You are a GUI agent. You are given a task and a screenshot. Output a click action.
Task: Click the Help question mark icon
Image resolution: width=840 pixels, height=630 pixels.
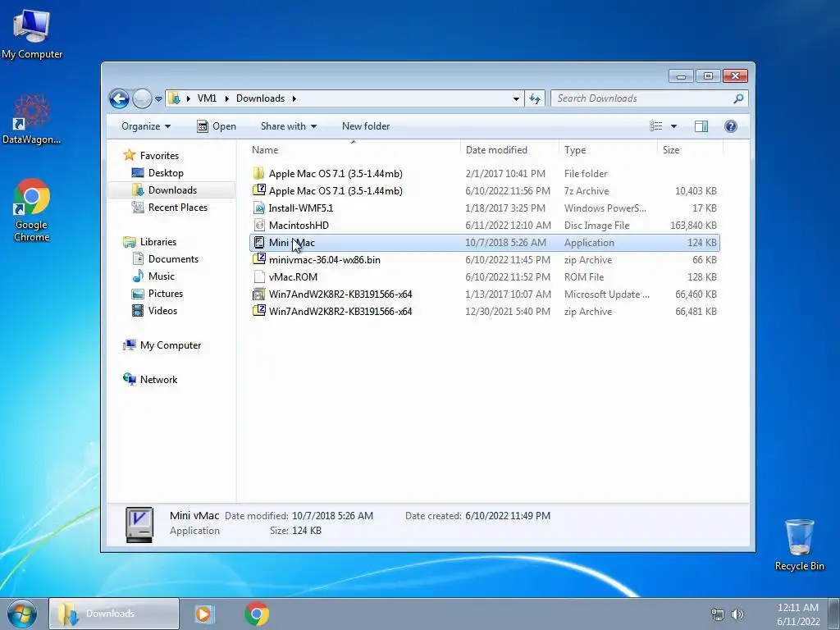tap(731, 126)
